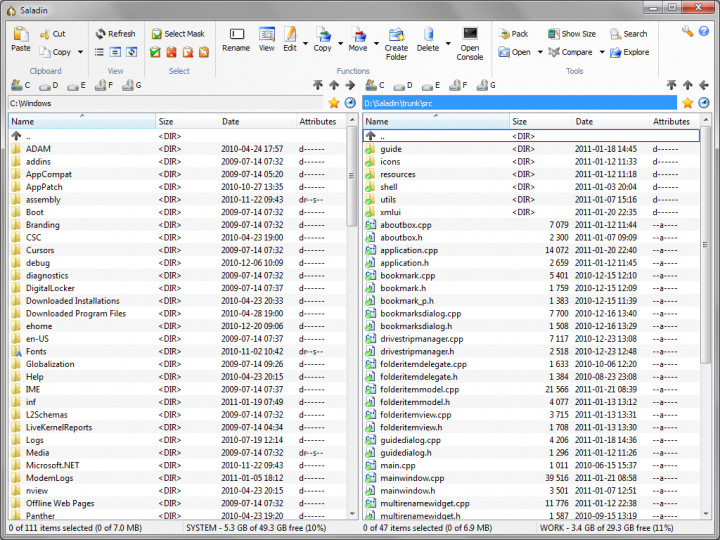The width and height of the screenshot is (720, 540).
Task: Open settings via wrench icon
Action: [x=687, y=31]
